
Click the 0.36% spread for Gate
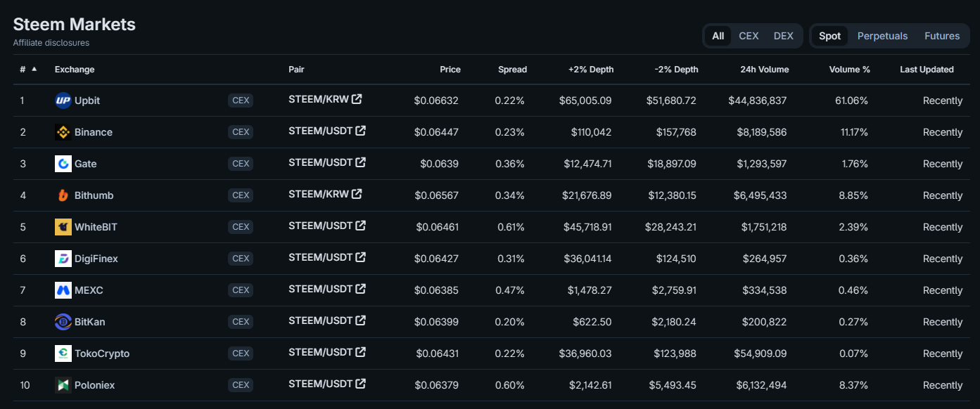(x=509, y=164)
